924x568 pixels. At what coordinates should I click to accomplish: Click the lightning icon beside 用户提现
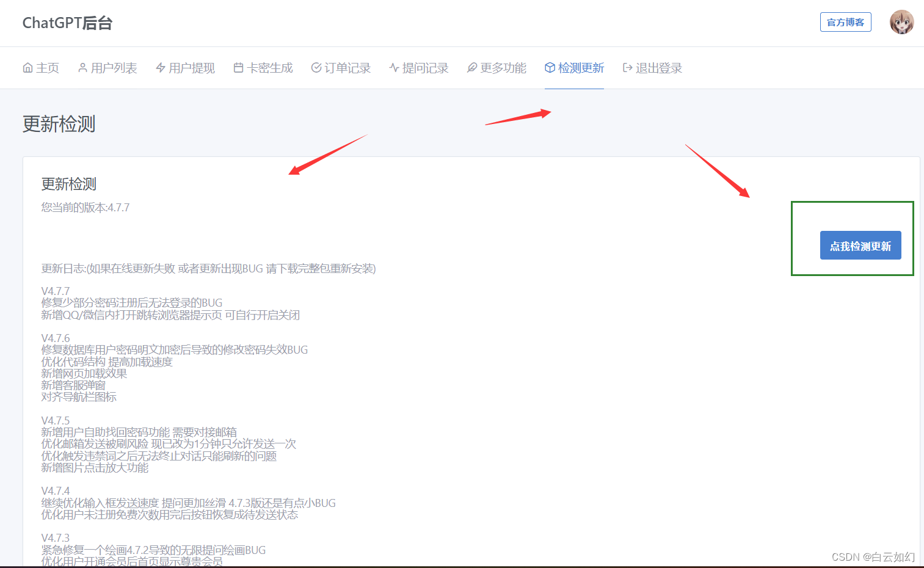(161, 68)
